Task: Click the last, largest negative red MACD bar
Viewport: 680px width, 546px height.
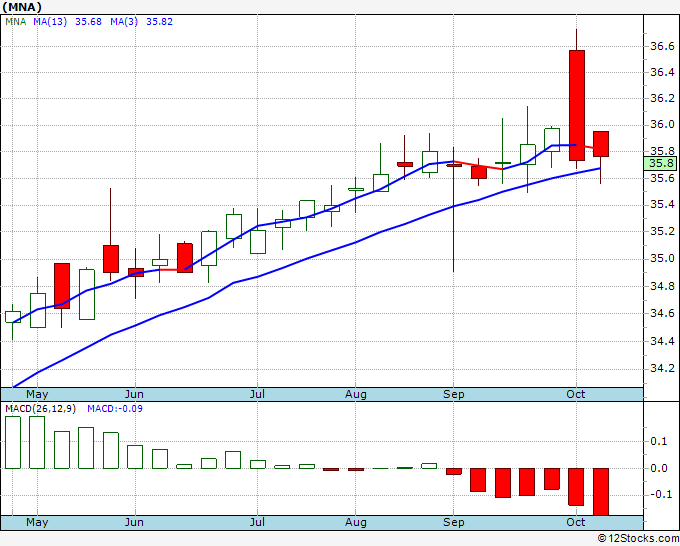Action: (601, 492)
